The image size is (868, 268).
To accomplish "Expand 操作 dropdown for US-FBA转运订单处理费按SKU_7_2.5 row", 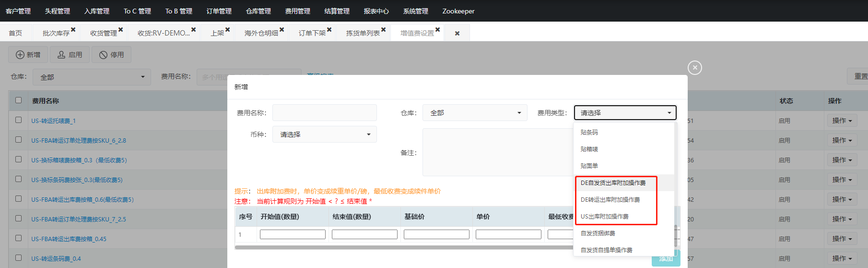I will coord(842,219).
